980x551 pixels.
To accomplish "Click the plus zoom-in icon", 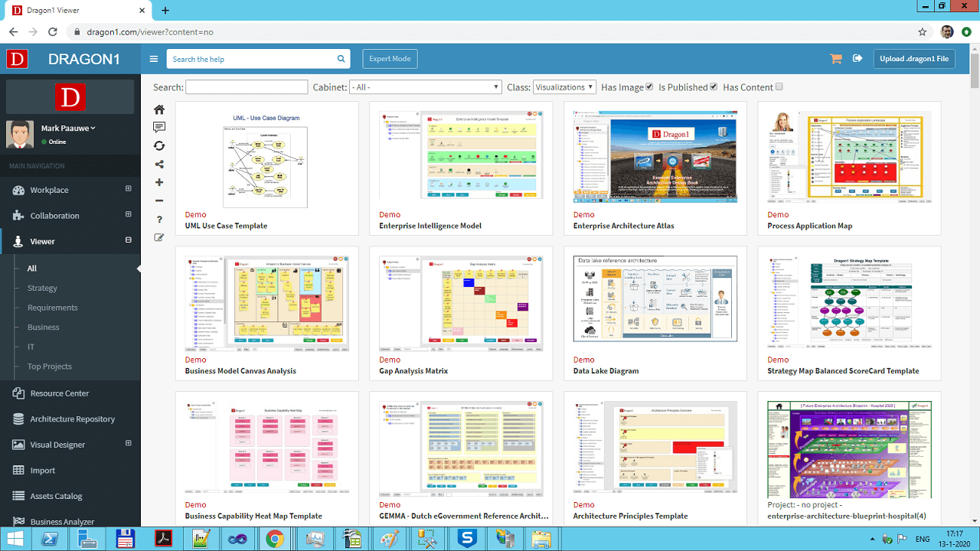I will click(x=159, y=182).
